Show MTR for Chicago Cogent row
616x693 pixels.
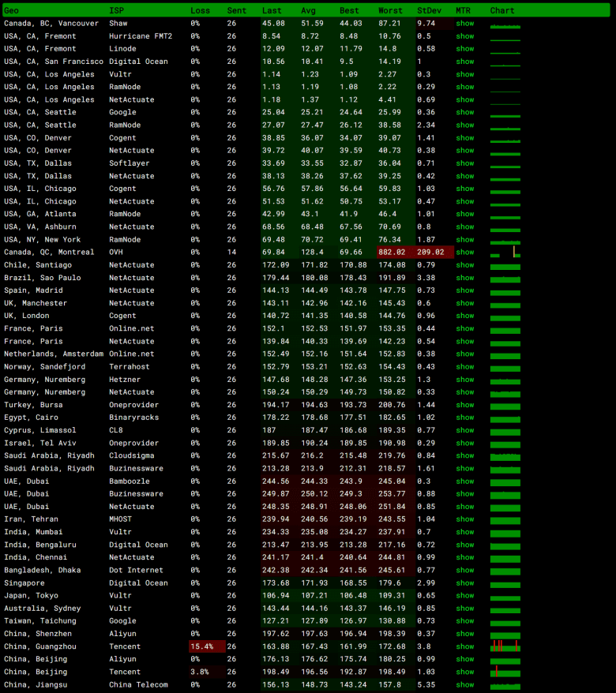click(x=464, y=189)
